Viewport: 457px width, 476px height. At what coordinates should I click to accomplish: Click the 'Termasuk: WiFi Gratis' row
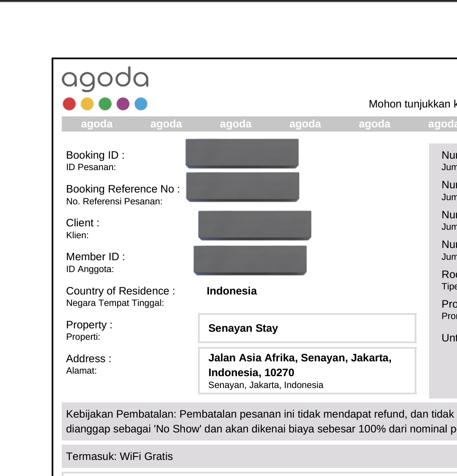259,456
